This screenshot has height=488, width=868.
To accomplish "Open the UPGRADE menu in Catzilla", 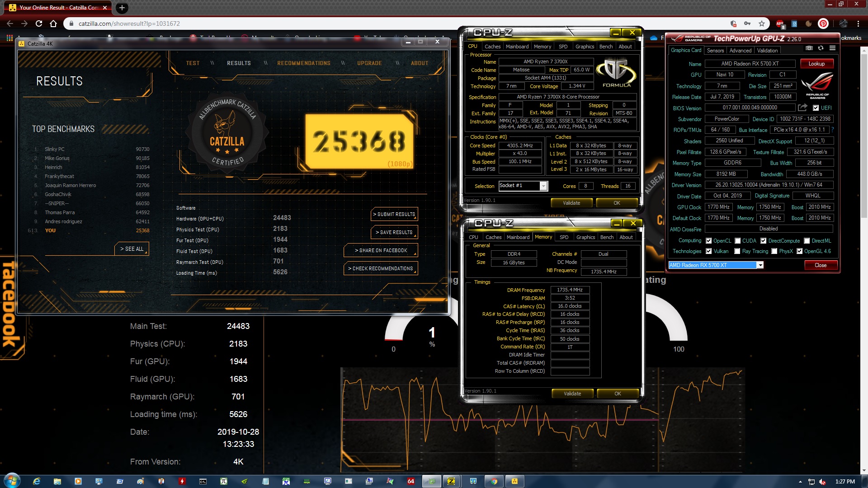I will point(369,63).
